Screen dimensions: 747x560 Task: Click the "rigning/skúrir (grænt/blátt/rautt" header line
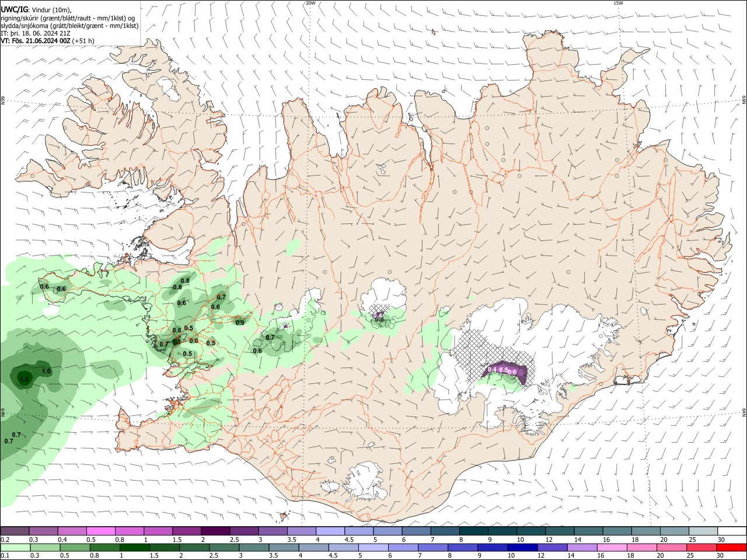point(68,18)
